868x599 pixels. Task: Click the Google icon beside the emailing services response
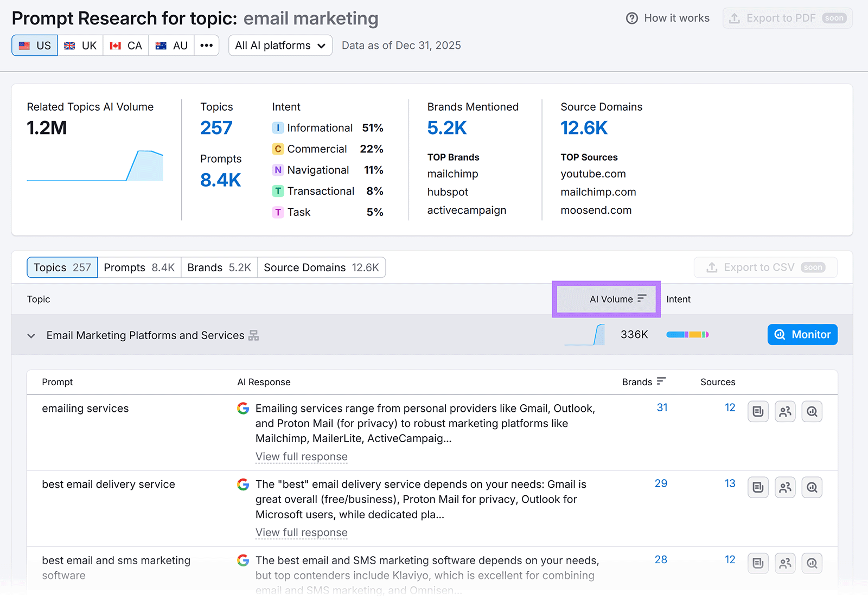tap(242, 408)
